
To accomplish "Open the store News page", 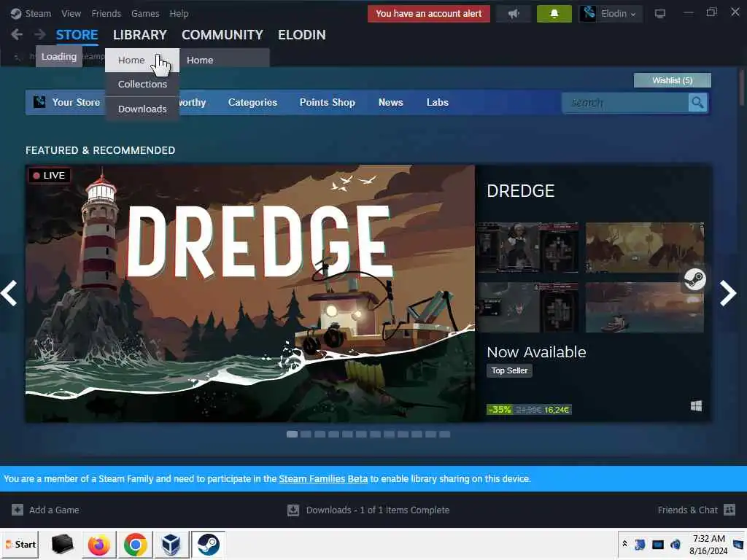I will pyautogui.click(x=391, y=102).
